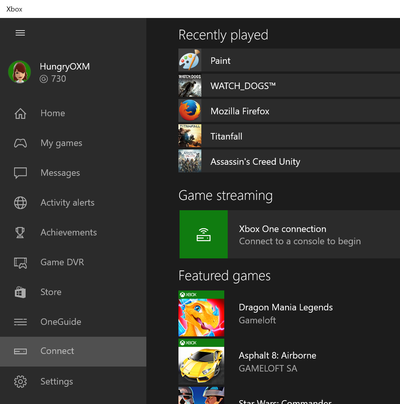This screenshot has width=400, height=404.
Task: Select Titanfall in Recently played
Action: click(x=289, y=136)
